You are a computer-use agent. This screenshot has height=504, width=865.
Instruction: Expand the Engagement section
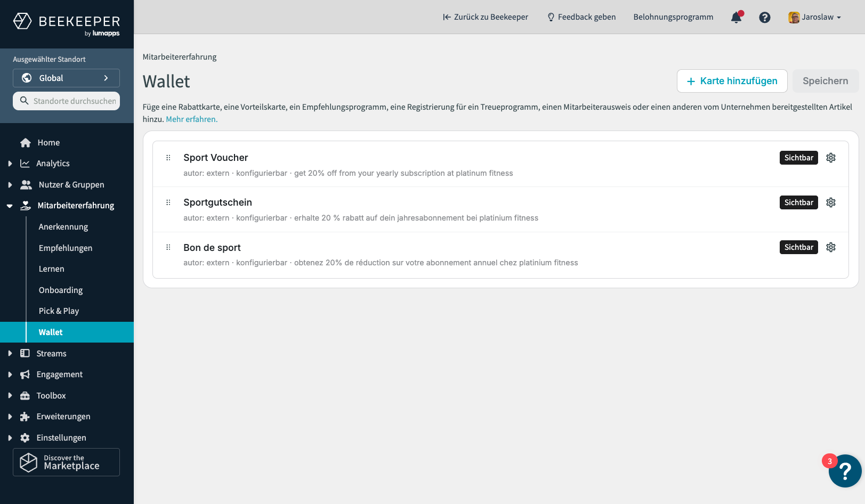point(10,375)
